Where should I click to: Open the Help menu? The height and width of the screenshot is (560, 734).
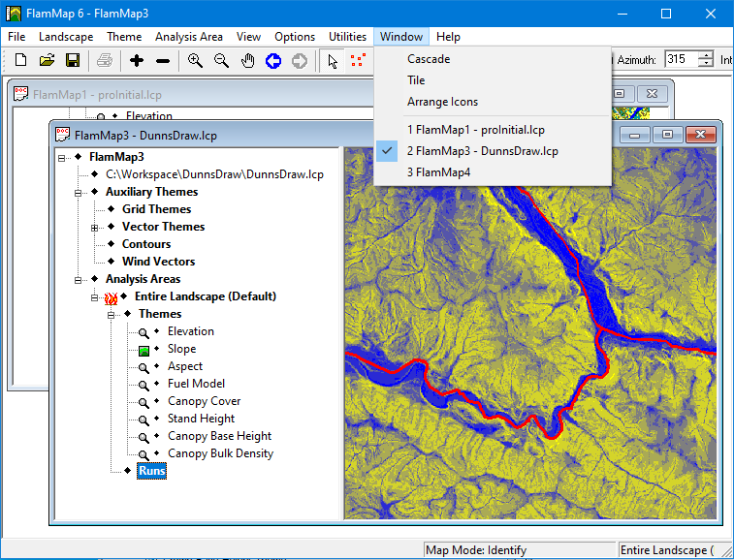point(448,37)
